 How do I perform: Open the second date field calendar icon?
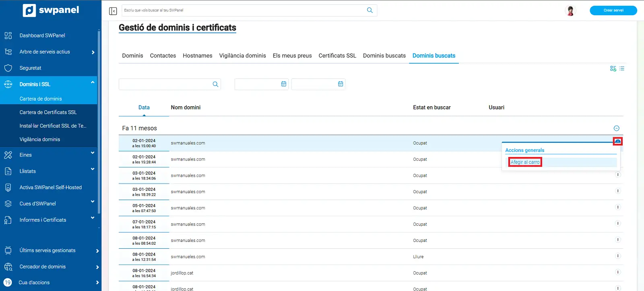[341, 84]
